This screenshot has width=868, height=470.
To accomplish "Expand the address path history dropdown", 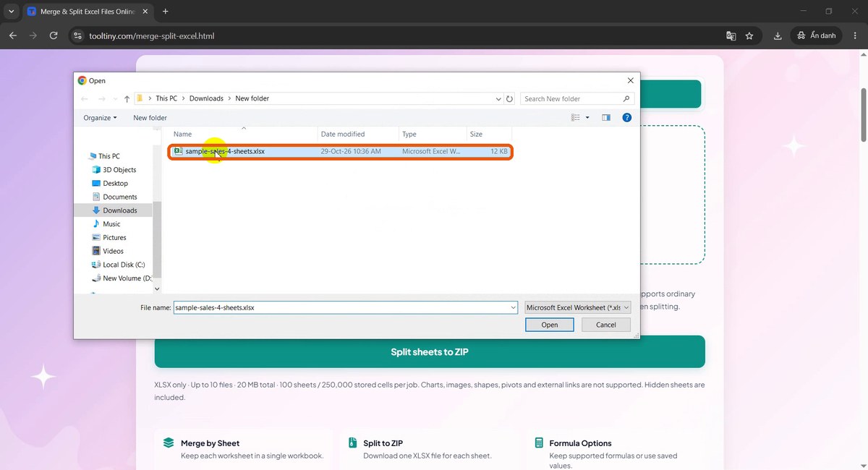I will (x=498, y=98).
